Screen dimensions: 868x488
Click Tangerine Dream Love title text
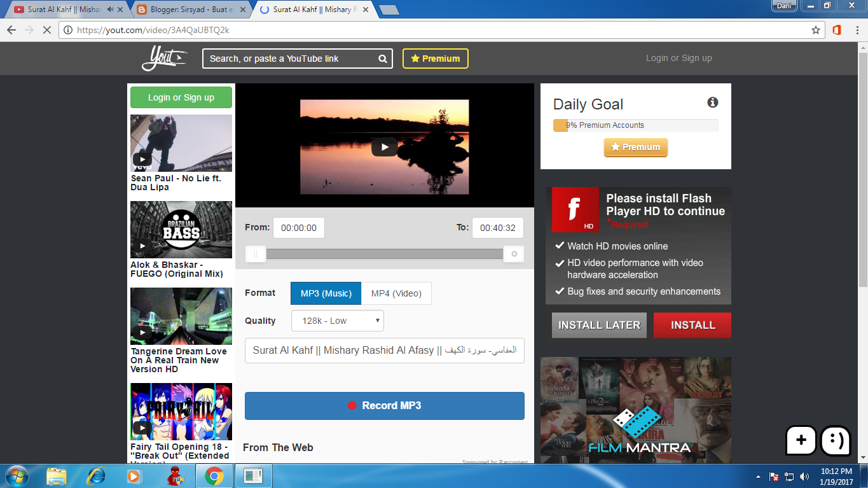click(179, 360)
